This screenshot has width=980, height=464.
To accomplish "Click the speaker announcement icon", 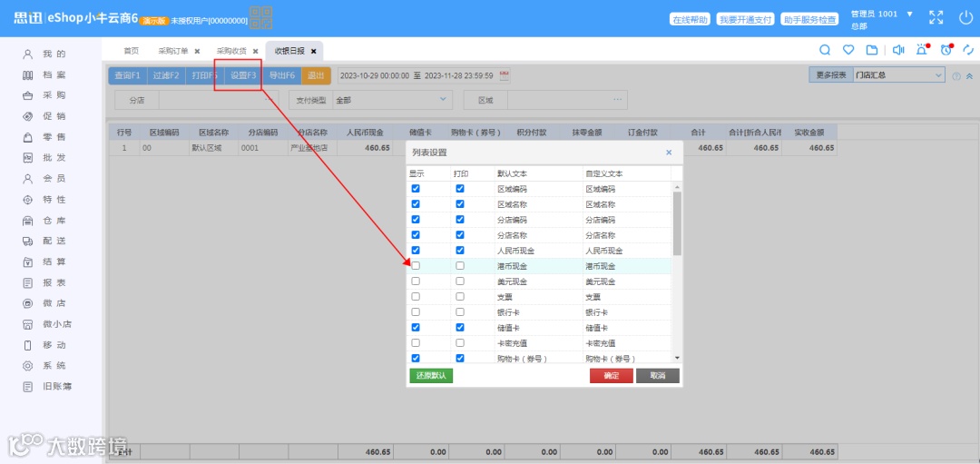I will 898,50.
